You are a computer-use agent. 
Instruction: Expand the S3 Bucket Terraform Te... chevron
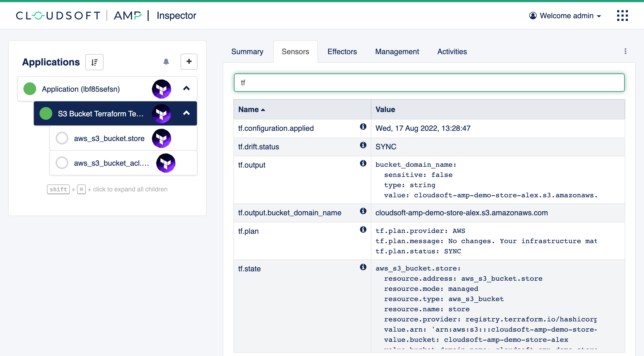[x=187, y=114]
